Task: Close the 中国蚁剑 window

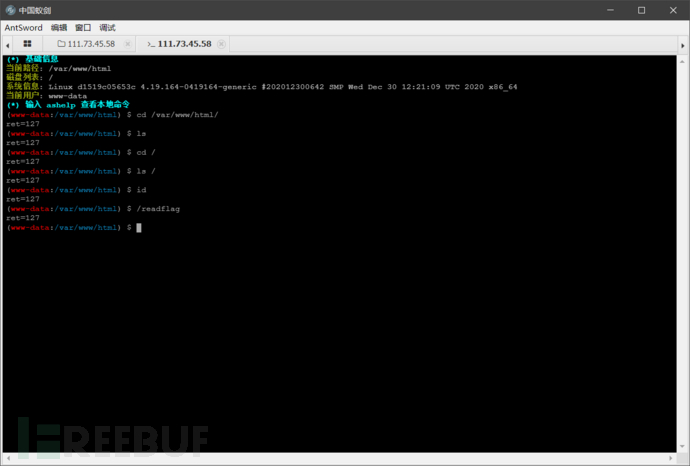Action: point(673,10)
